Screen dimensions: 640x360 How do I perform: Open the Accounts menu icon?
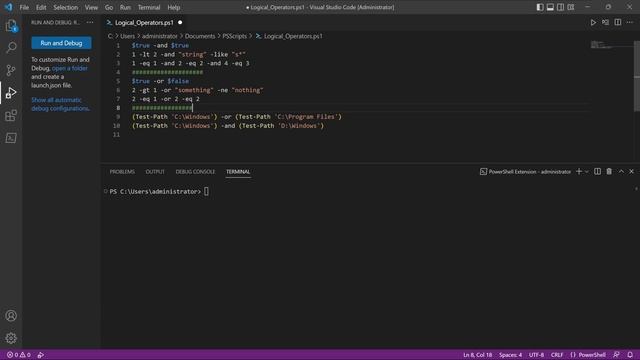(x=11, y=316)
